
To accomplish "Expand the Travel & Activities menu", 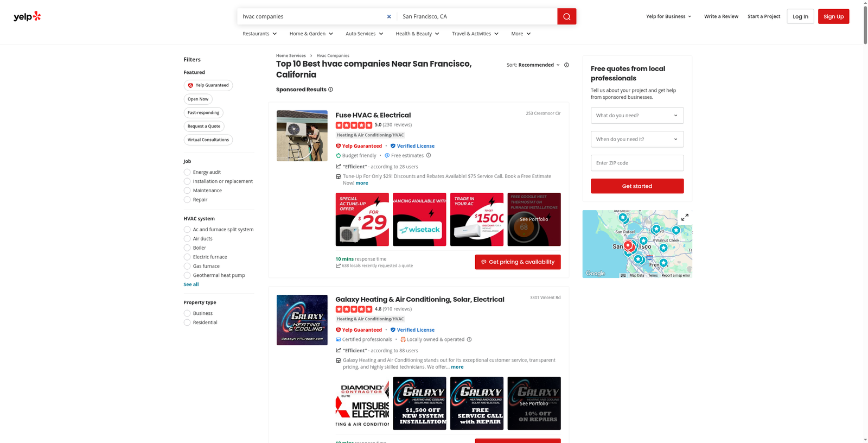I will (475, 34).
